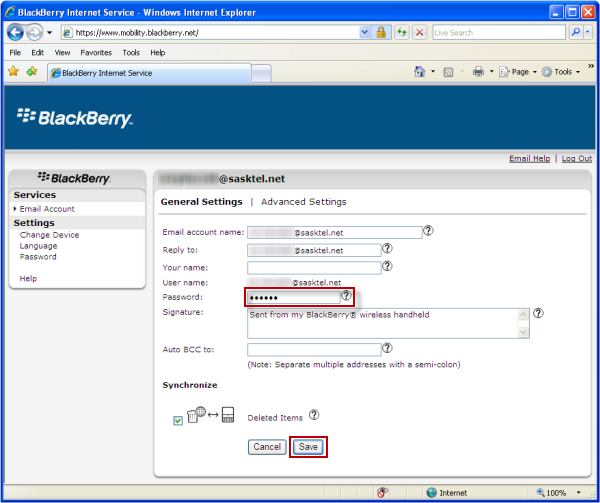
Task: Select the General Settings tab
Action: click(x=201, y=202)
